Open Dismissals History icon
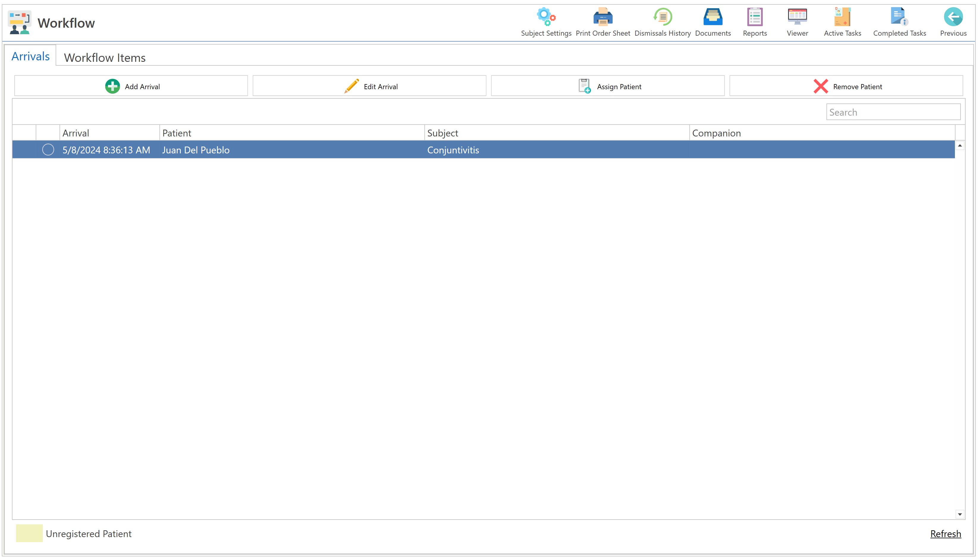 (x=662, y=17)
